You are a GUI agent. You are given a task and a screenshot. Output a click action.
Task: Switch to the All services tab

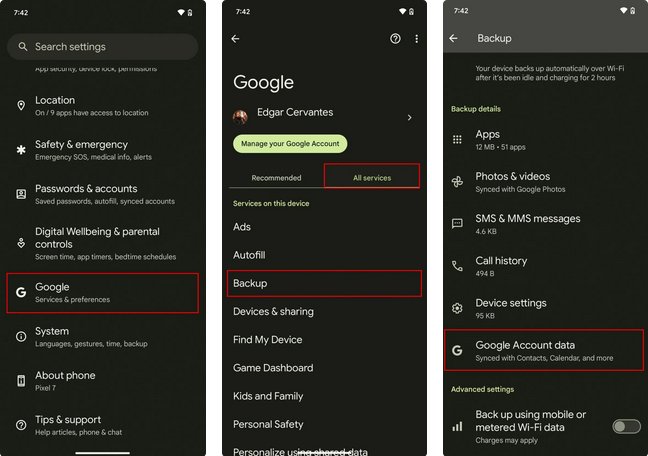click(372, 178)
